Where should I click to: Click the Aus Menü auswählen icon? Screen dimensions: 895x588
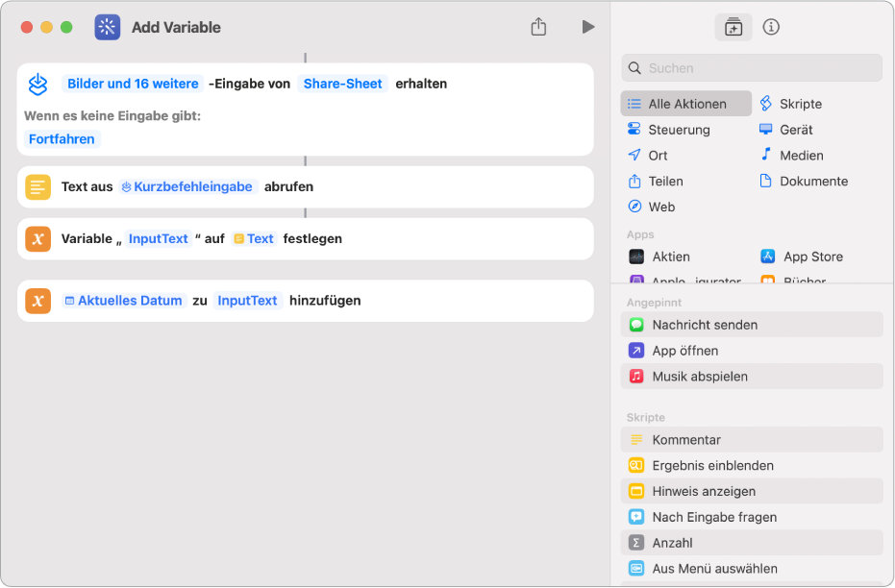tap(635, 568)
